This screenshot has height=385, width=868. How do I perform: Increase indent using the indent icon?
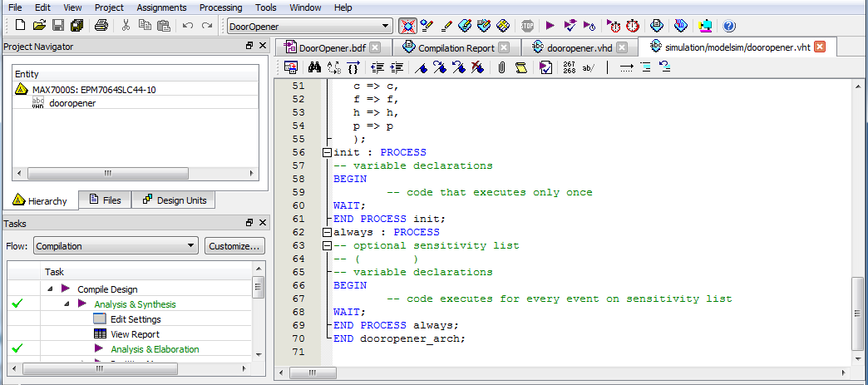pyautogui.click(x=397, y=67)
